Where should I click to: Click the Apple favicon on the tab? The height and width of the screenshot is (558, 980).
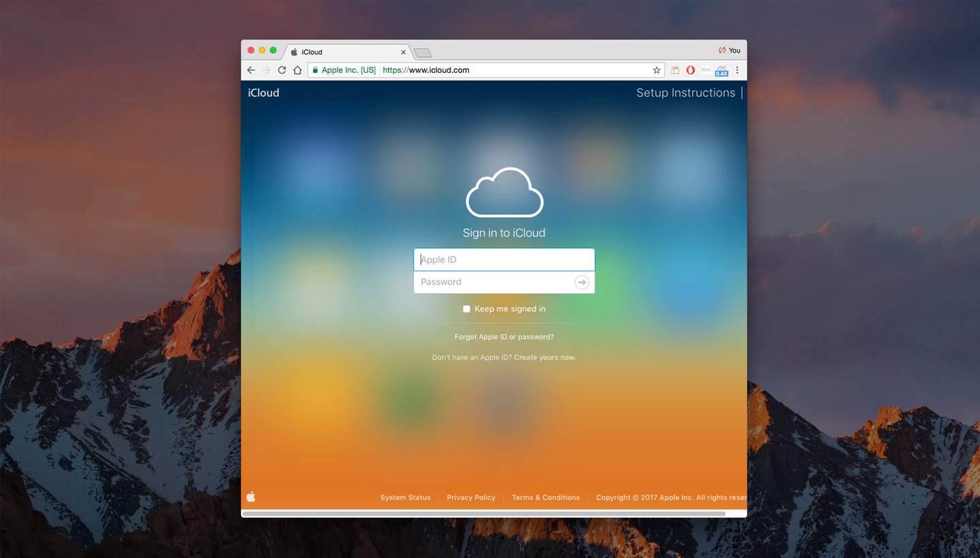coord(294,52)
